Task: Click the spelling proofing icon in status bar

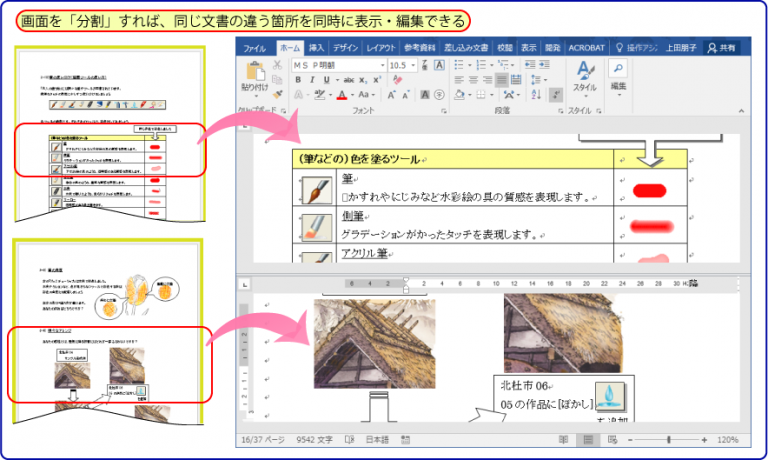Action: pos(349,440)
